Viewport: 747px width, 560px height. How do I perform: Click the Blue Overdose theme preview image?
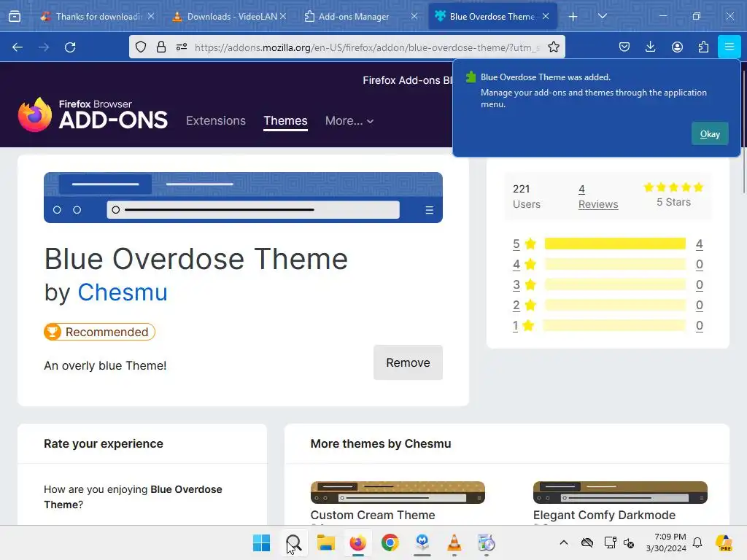tap(243, 198)
